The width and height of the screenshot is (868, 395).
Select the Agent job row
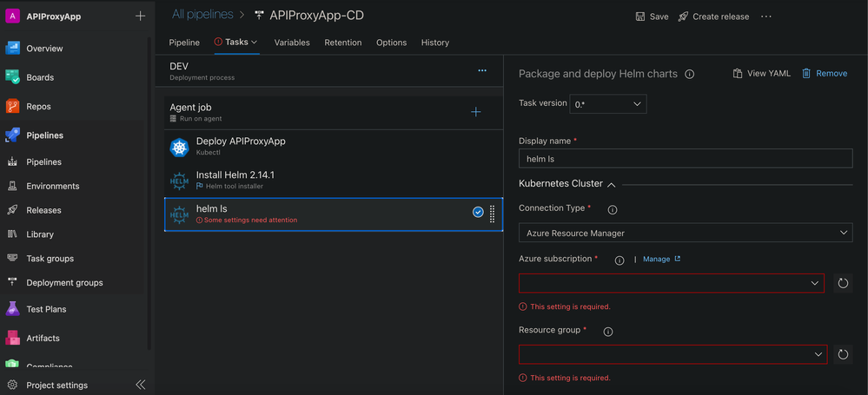[334, 112]
